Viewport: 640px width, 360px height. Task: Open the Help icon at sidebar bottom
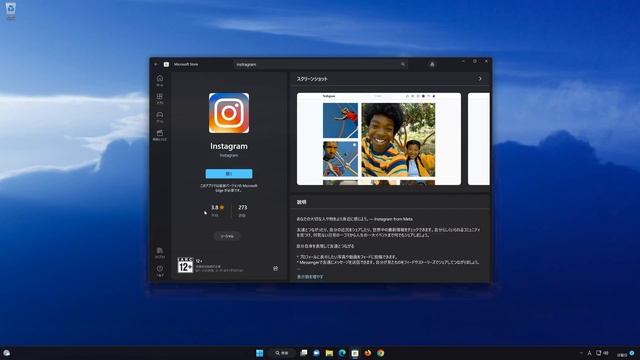[x=160, y=271]
